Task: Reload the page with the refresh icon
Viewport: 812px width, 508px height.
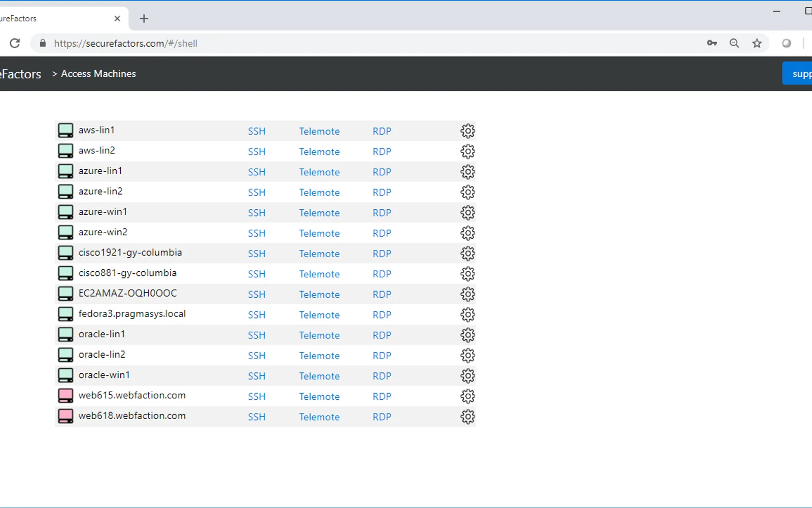Action: [15, 43]
